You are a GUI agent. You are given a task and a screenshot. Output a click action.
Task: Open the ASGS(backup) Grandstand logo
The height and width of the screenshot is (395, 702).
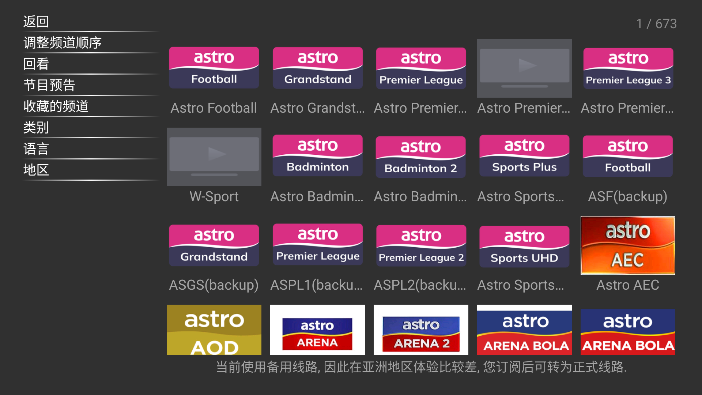pos(214,245)
